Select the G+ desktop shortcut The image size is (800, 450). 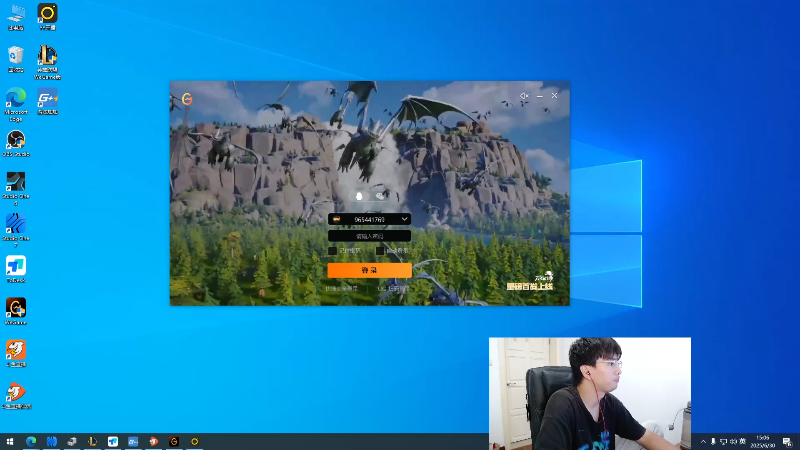coord(47,101)
